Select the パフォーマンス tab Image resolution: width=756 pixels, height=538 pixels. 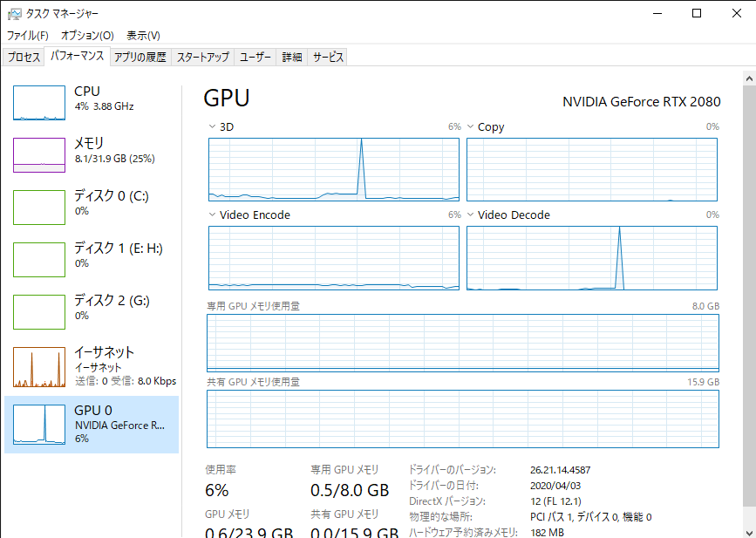click(x=77, y=56)
